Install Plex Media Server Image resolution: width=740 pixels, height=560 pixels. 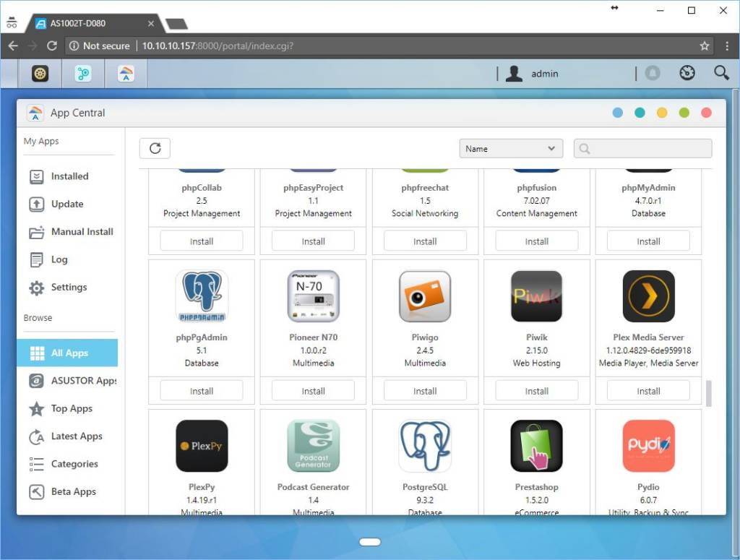pos(648,391)
